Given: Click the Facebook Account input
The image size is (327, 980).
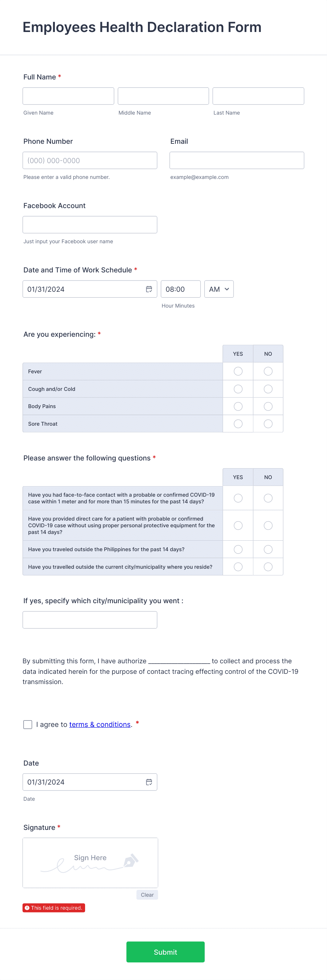Looking at the screenshot, I should 90,225.
